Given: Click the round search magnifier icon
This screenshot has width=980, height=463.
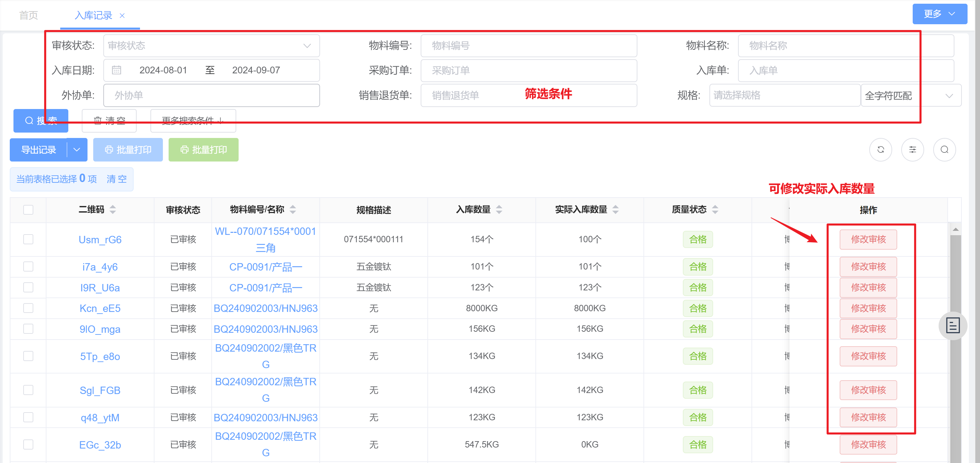Looking at the screenshot, I should coord(944,149).
